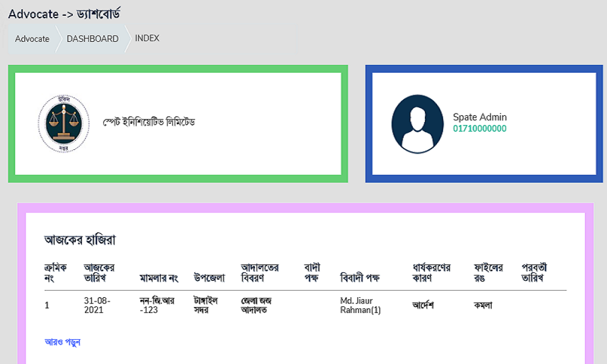Select case number 'নন-জি.আর-123' cell

tap(157, 305)
